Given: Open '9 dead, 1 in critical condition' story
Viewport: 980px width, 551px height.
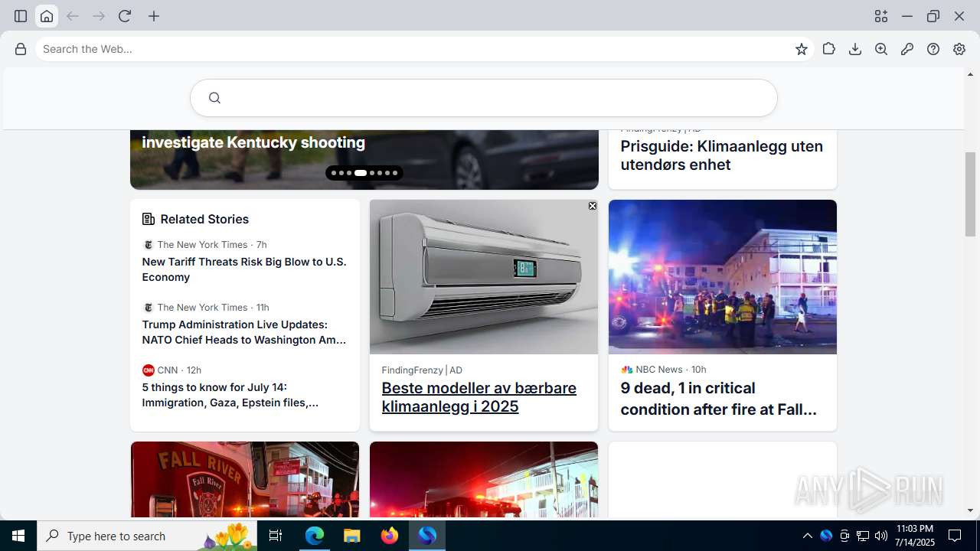Looking at the screenshot, I should (719, 399).
